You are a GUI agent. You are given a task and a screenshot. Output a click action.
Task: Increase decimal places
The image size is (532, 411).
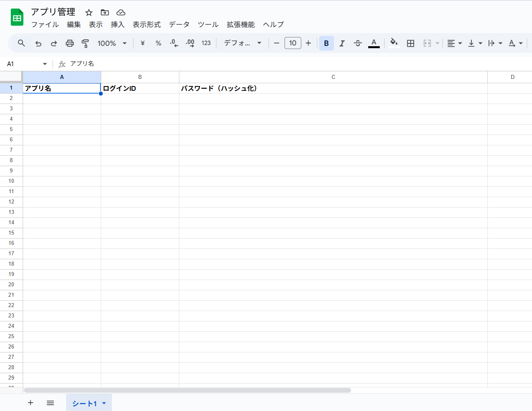[x=190, y=43]
